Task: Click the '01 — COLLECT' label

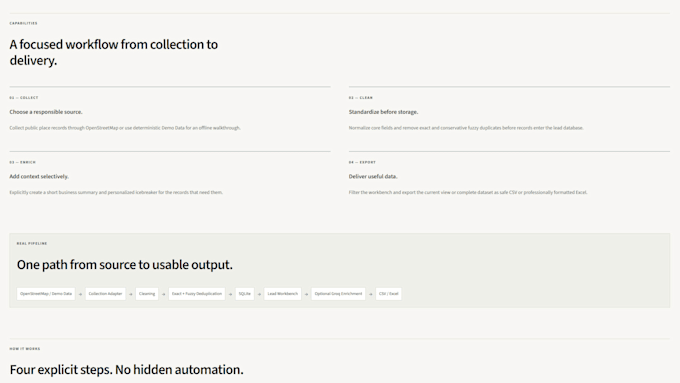Action: point(24,98)
